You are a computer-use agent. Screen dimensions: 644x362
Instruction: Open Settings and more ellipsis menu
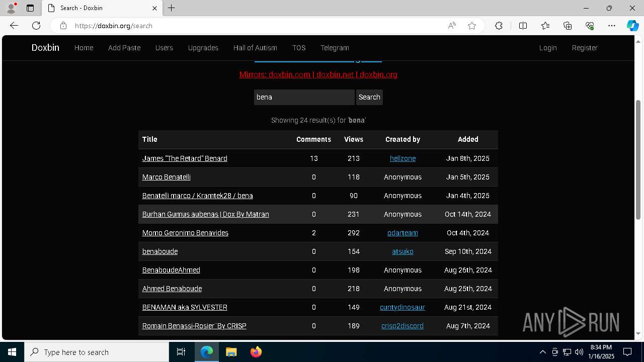coord(612,26)
